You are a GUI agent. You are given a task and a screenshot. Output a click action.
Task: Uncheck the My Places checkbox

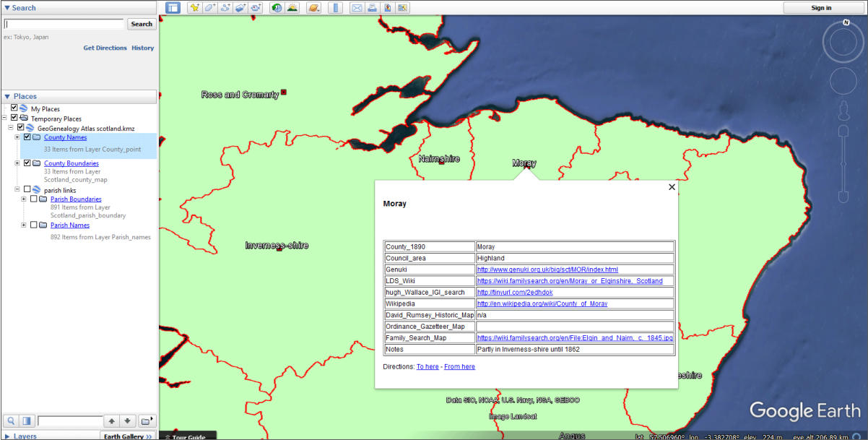(14, 108)
